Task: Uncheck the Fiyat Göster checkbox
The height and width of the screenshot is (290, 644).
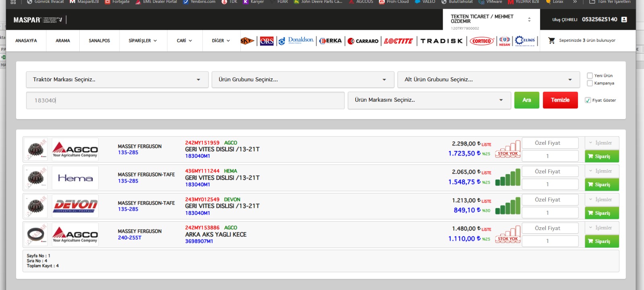Action: [x=588, y=100]
